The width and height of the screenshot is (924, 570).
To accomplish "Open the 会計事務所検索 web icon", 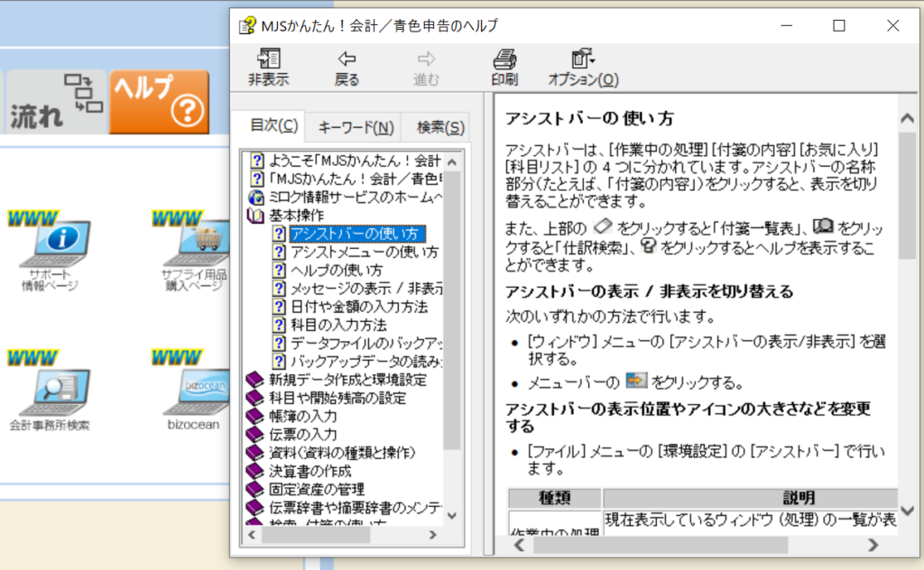I will pos(50,391).
